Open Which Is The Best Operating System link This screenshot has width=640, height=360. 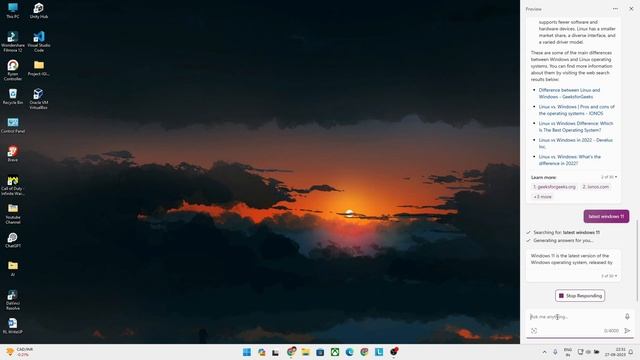pyautogui.click(x=576, y=127)
